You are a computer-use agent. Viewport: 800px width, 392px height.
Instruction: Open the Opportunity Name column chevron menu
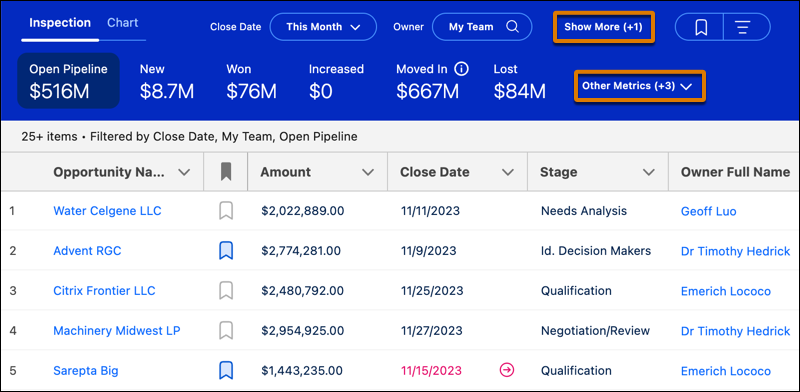tap(184, 173)
